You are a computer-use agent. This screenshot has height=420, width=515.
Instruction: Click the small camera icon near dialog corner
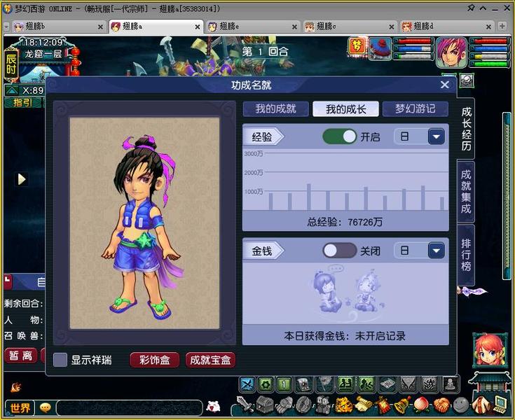click(467, 80)
